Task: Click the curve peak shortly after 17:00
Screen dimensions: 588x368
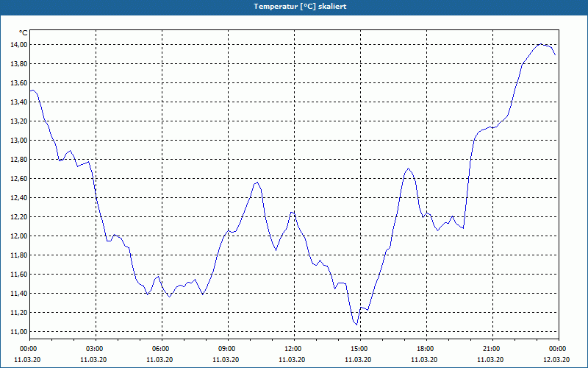Action: [409, 169]
